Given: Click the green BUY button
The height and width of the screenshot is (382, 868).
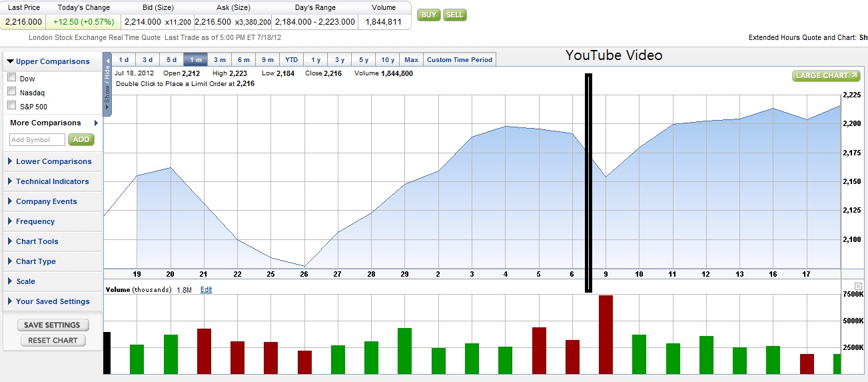Looking at the screenshot, I should click(x=428, y=15).
